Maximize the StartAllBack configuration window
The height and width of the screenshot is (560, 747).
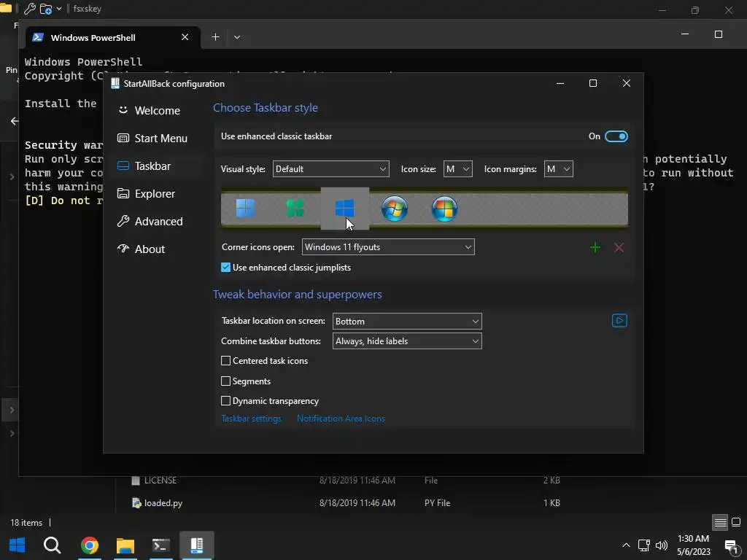point(592,83)
